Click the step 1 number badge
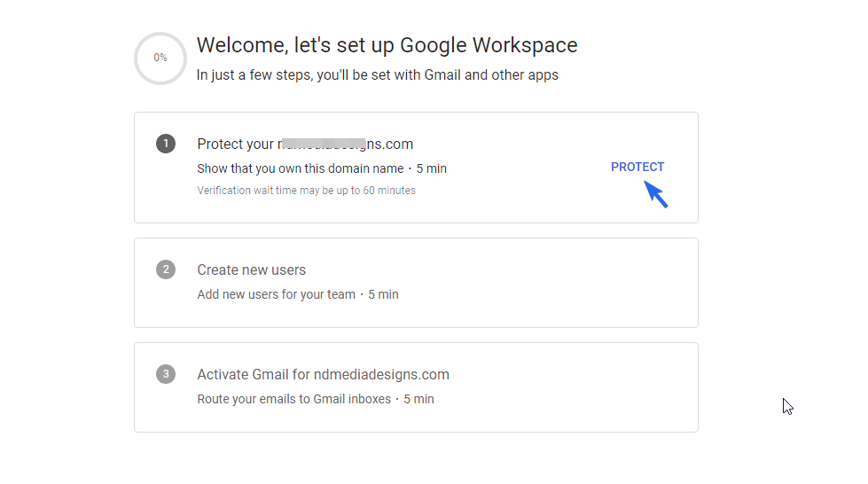This screenshot has width=868, height=484. point(166,144)
